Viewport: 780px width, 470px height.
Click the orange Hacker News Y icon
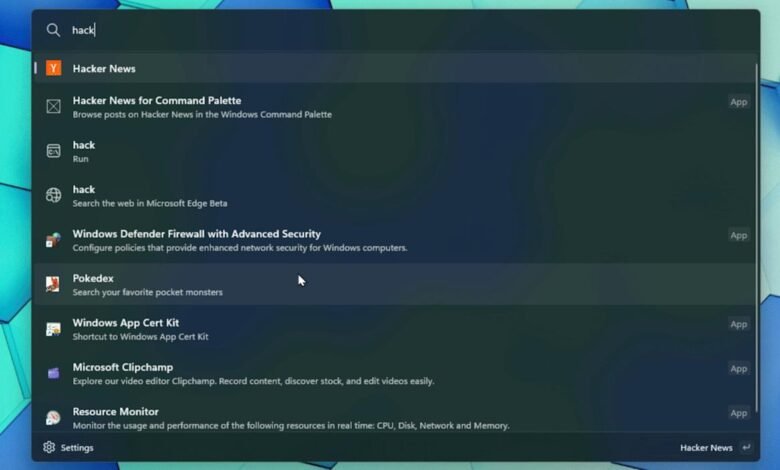click(x=54, y=68)
